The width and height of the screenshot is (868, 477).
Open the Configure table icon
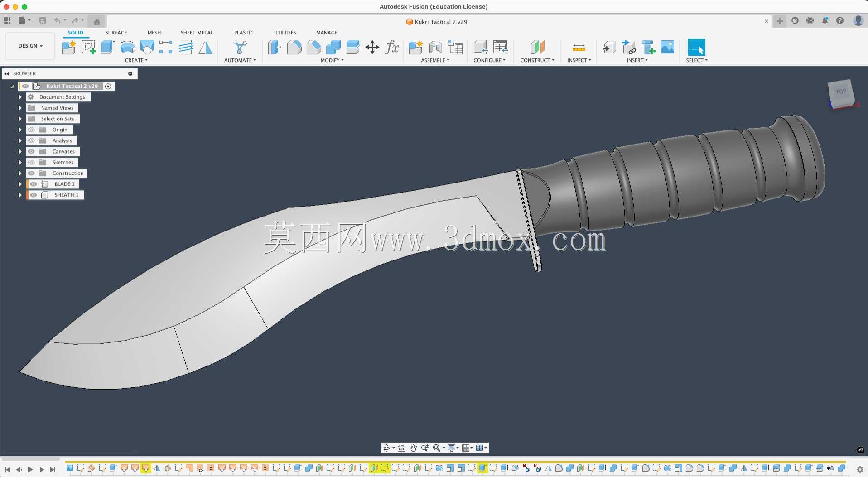pyautogui.click(x=501, y=47)
